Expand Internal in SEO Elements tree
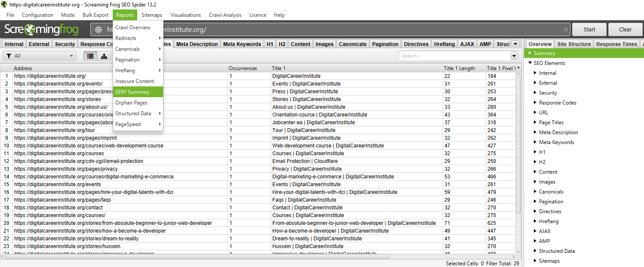Viewport: 644px width, 267px height. pyautogui.click(x=535, y=73)
